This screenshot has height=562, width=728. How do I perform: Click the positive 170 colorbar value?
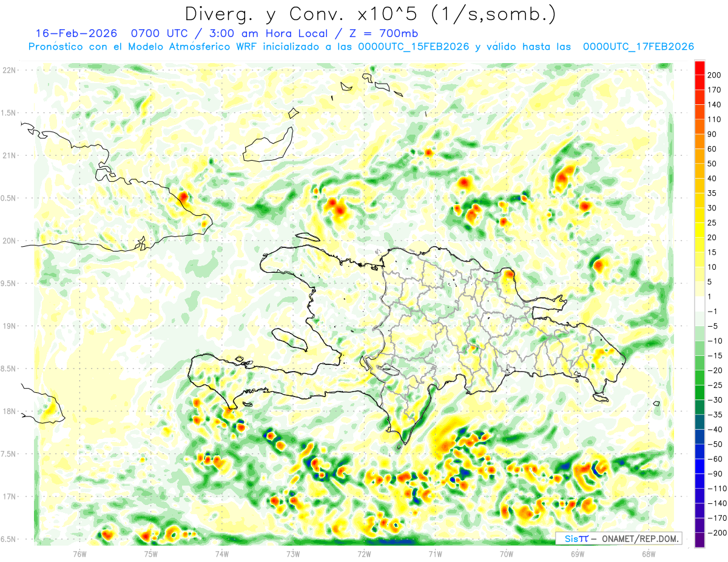pyautogui.click(x=715, y=90)
